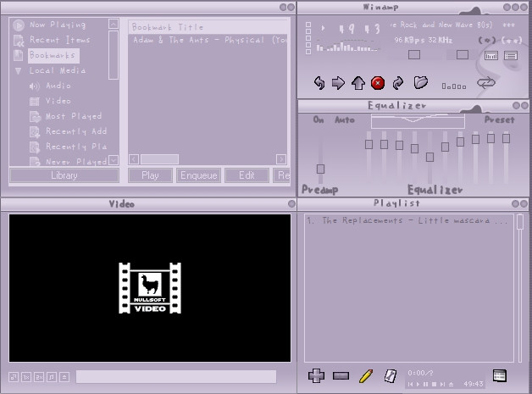Select Video under Local Media
The height and width of the screenshot is (394, 532).
pyautogui.click(x=58, y=101)
